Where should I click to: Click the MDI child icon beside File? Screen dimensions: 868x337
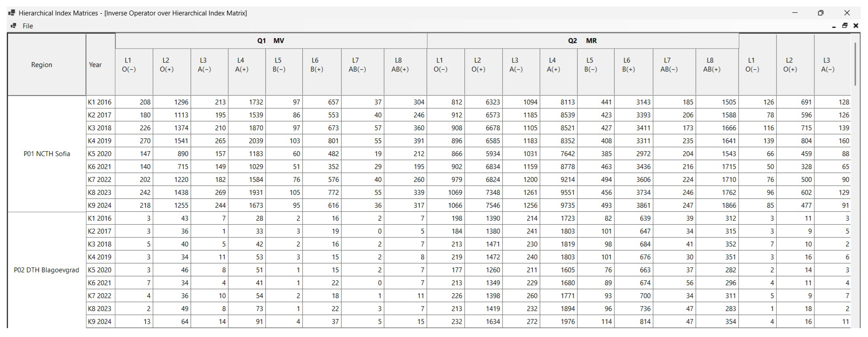13,26
